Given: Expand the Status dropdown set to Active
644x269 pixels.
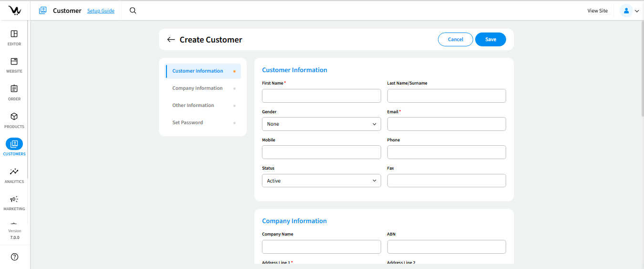Looking at the screenshot, I should pos(321,181).
